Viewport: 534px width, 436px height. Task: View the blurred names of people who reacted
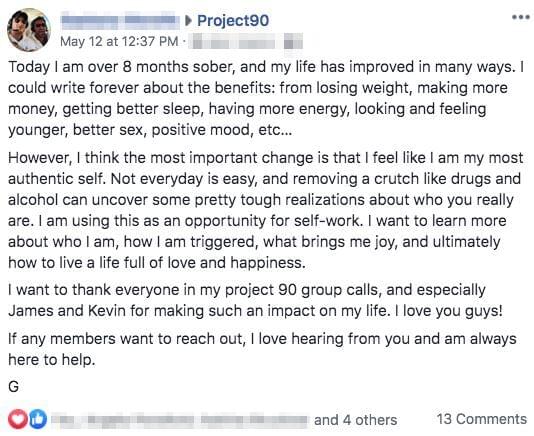tap(179, 420)
